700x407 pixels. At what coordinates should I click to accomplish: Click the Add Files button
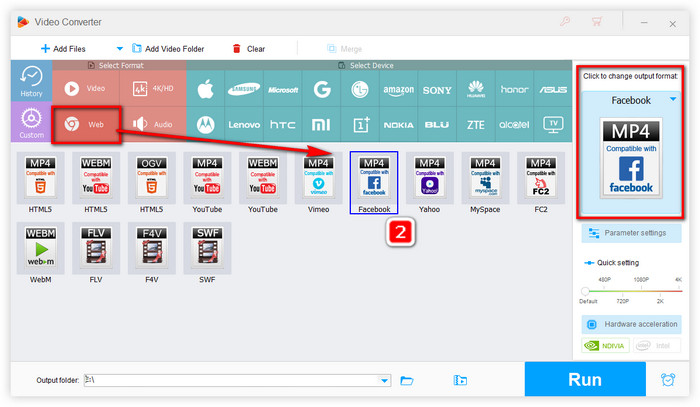click(x=63, y=49)
